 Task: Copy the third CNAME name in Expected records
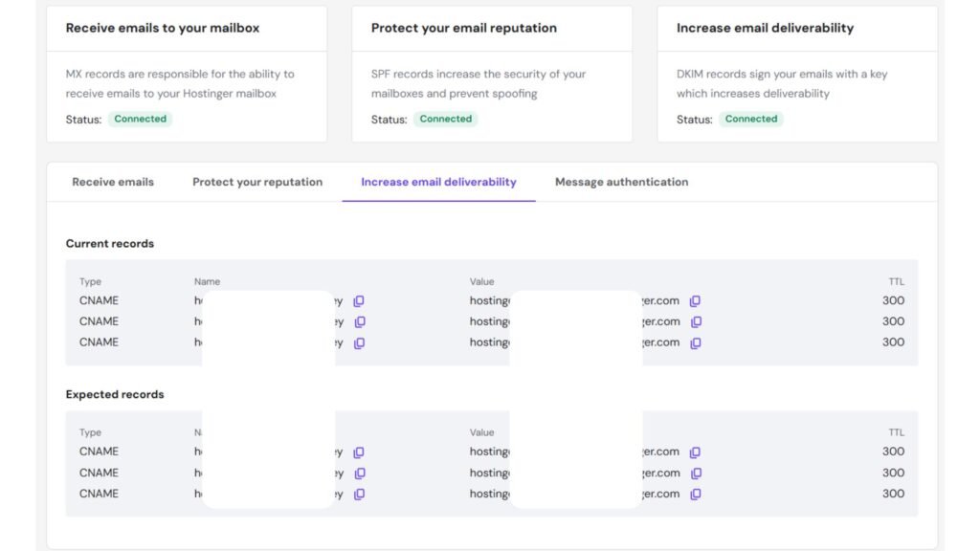coord(359,494)
